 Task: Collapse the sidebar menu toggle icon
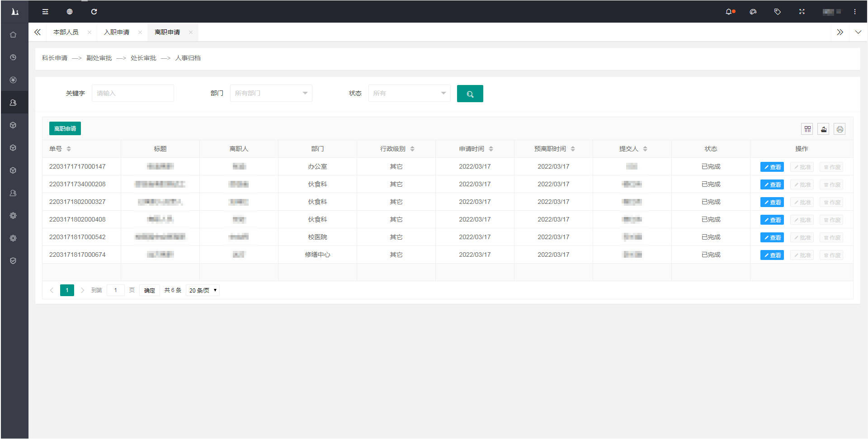point(45,12)
